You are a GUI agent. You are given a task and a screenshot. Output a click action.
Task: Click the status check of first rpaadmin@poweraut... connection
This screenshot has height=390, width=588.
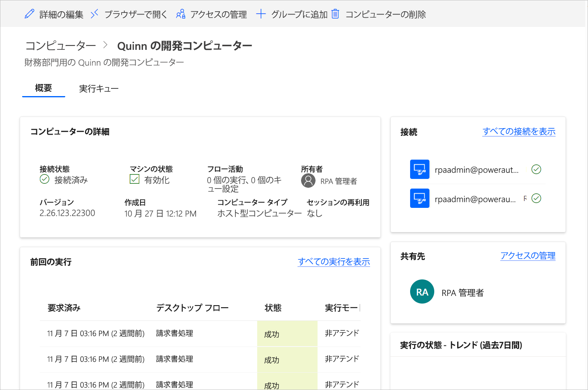pyautogui.click(x=536, y=169)
